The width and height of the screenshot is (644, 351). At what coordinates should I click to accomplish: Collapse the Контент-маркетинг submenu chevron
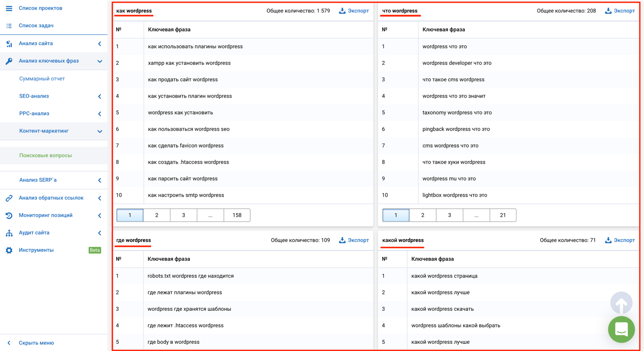99,131
